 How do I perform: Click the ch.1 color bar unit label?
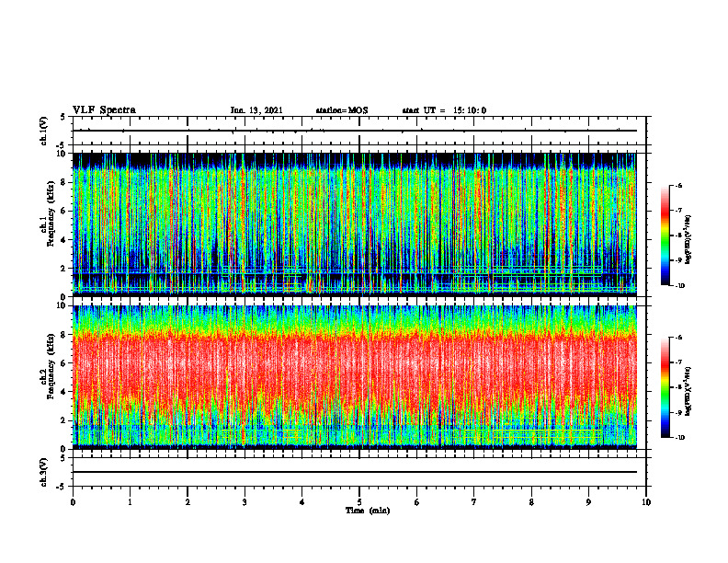tap(688, 240)
